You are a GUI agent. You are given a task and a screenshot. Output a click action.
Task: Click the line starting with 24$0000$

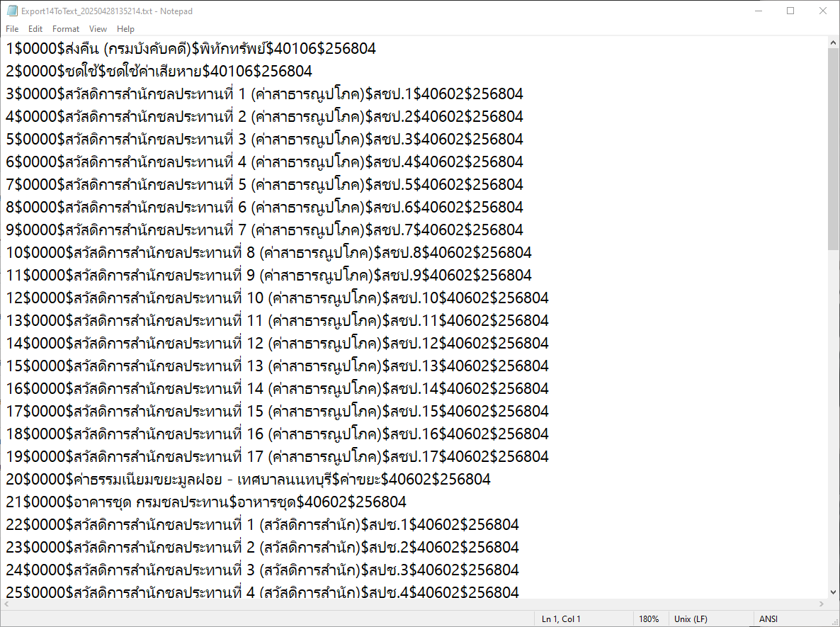tap(262, 570)
